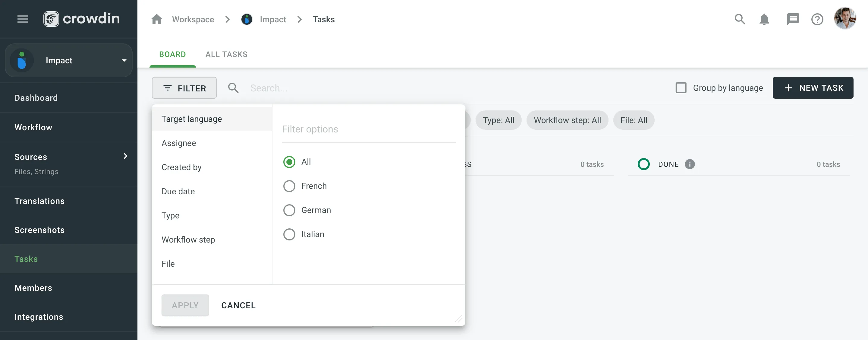The width and height of the screenshot is (868, 340).
Task: Select File filter category
Action: (x=212, y=264)
